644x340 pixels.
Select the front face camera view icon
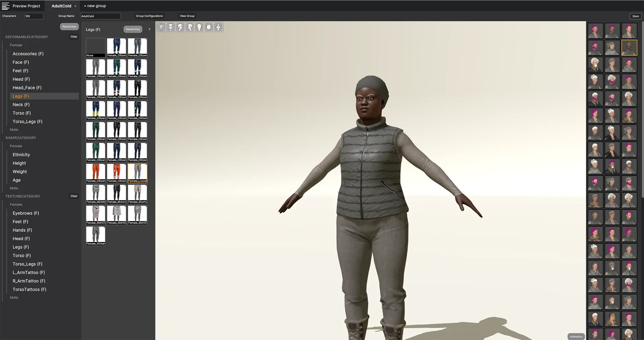tap(171, 27)
